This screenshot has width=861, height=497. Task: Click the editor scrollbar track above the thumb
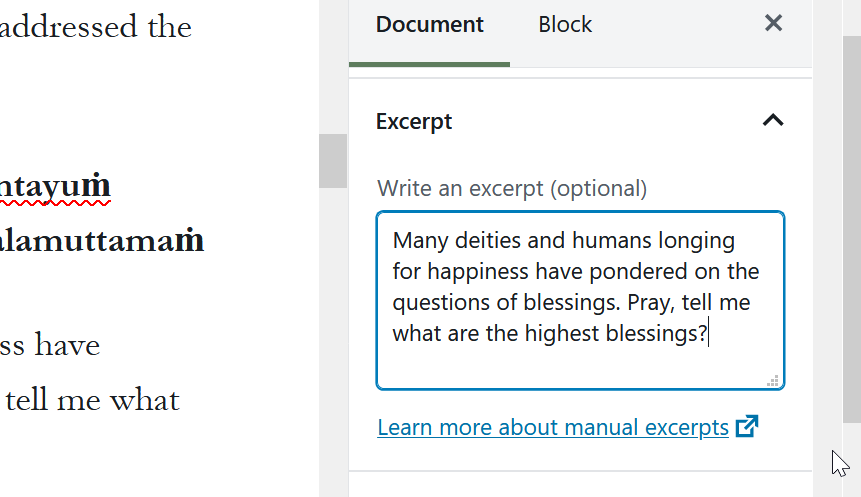(x=333, y=66)
